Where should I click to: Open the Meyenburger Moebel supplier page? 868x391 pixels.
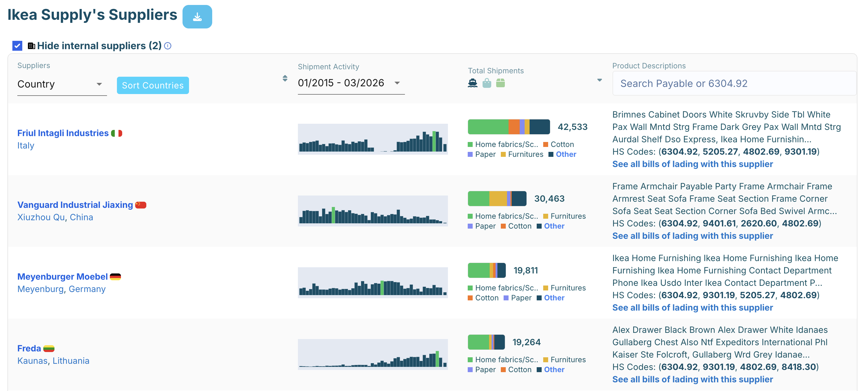[x=63, y=277]
